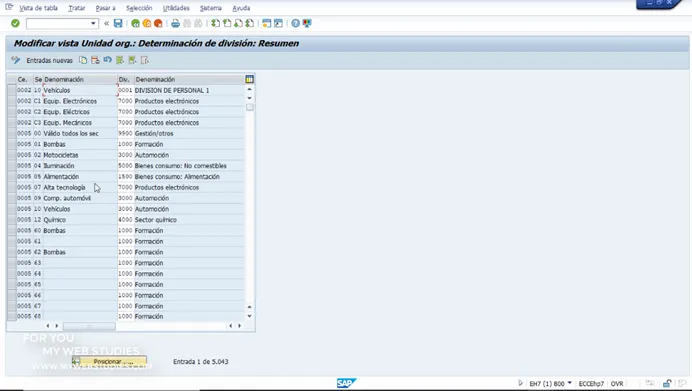Select the row for Alta tecnología
This screenshot has height=391, width=692.
click(x=12, y=187)
